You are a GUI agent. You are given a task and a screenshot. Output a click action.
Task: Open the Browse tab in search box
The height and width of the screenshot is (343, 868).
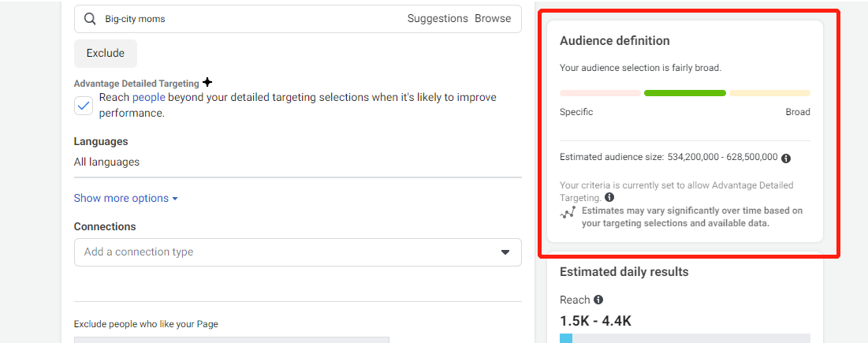pos(493,18)
